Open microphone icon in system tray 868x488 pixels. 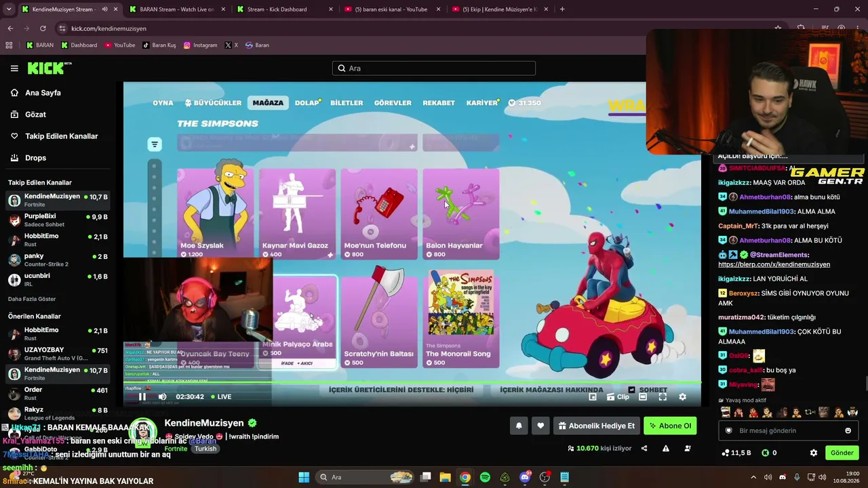797,477
